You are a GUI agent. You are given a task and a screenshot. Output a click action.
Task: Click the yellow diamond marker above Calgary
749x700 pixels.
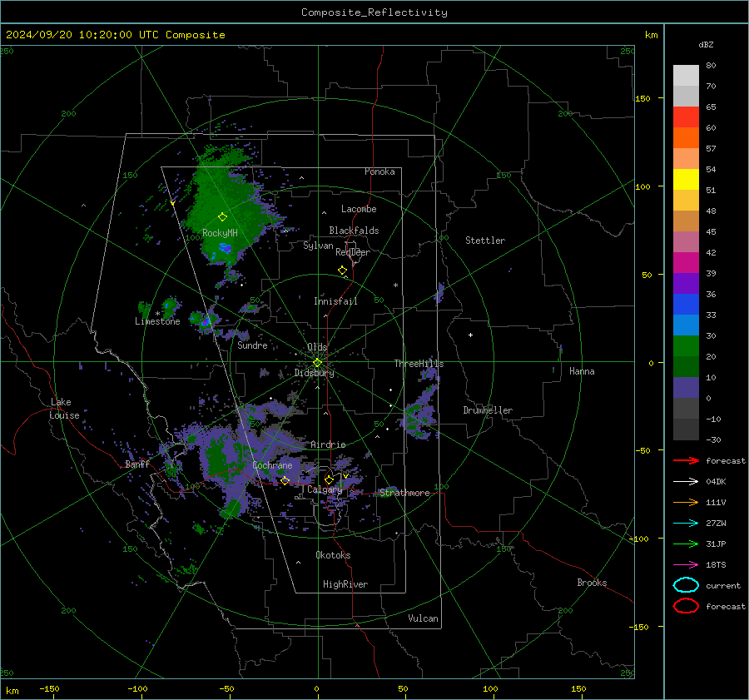point(329,479)
